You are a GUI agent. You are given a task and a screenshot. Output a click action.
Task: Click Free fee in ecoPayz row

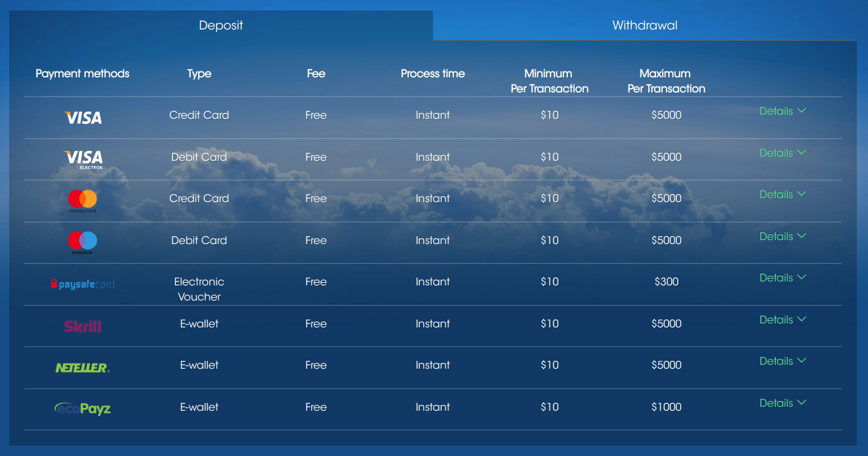pos(316,407)
